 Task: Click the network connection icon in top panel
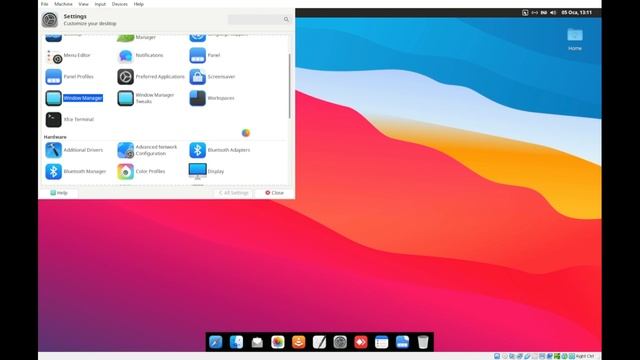(x=535, y=13)
